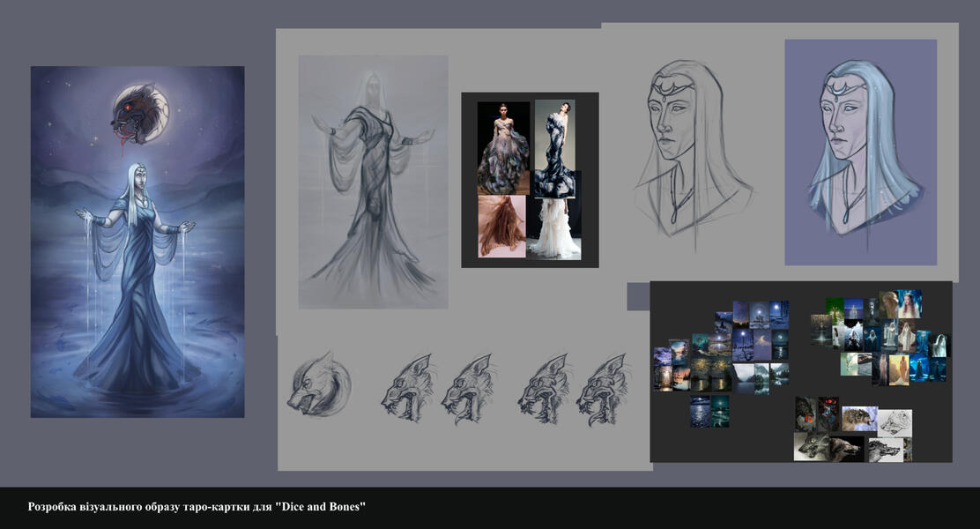The image size is (980, 529).
Task: Open the white-robed figures reference cluster
Action: click(881, 337)
